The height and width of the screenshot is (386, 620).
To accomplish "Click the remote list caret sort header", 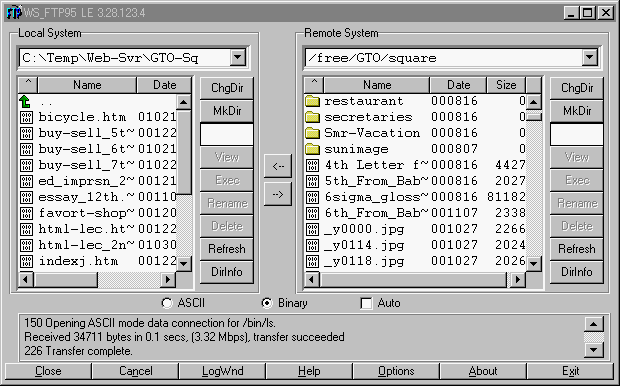I will 314,85.
